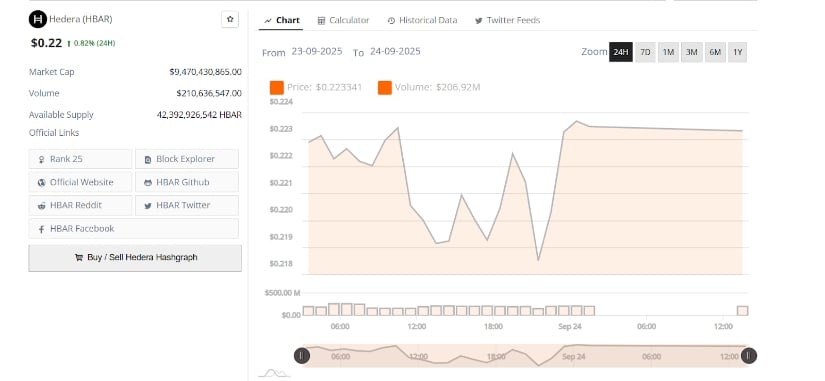
Task: Click the small line chart icon at bottom left
Action: click(x=274, y=373)
